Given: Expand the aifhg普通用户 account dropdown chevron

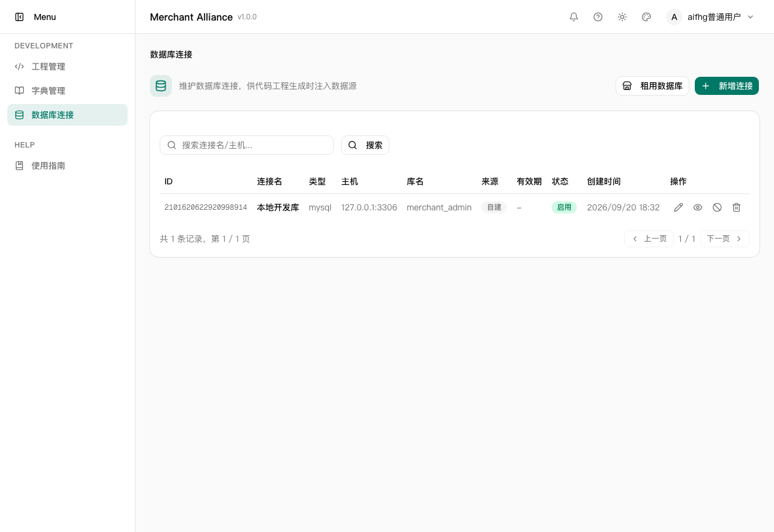Looking at the screenshot, I should coord(750,17).
